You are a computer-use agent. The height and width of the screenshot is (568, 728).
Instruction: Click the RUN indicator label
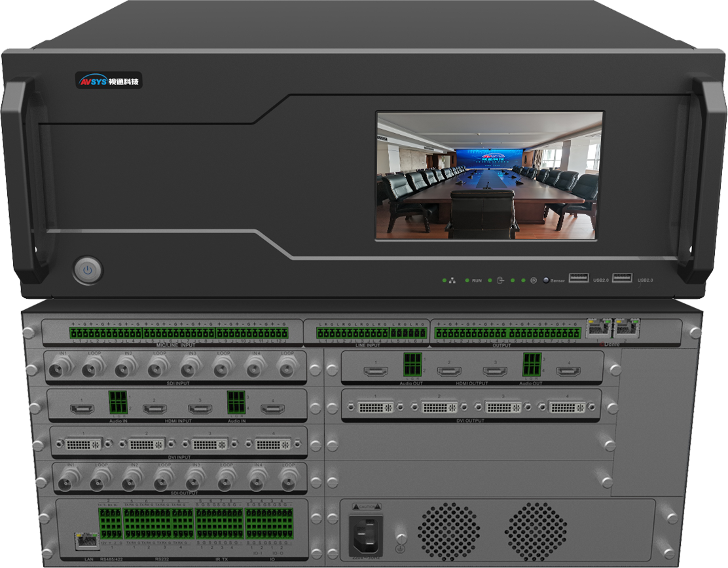click(x=477, y=280)
